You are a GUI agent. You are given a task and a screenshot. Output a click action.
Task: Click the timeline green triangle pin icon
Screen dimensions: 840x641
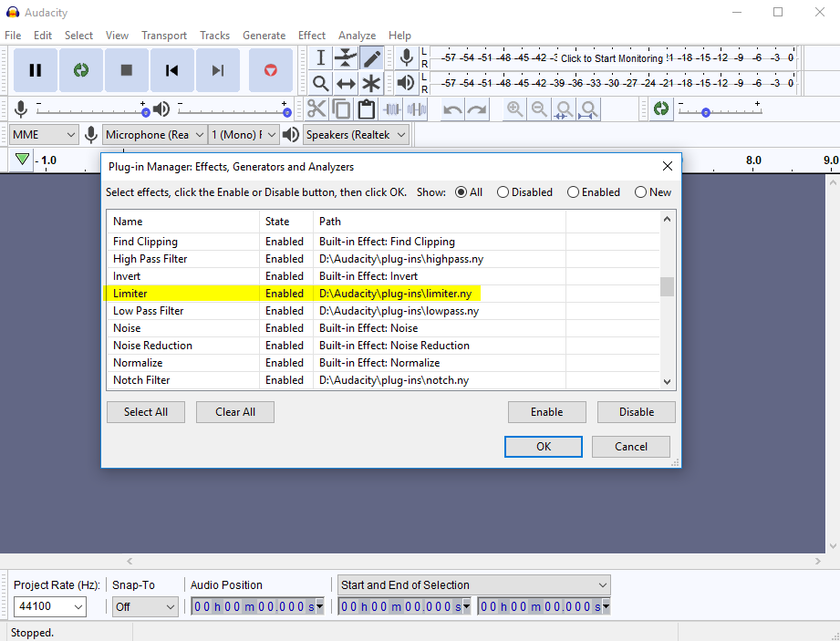click(22, 159)
